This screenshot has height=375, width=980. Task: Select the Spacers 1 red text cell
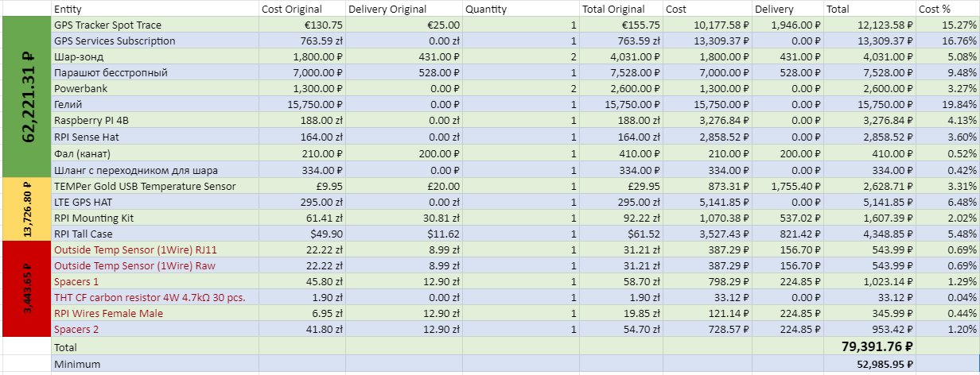pos(155,282)
